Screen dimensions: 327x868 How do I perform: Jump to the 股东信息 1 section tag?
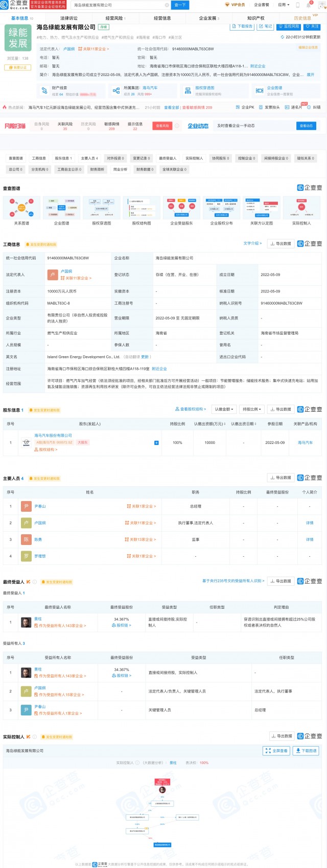pyautogui.click(x=63, y=158)
